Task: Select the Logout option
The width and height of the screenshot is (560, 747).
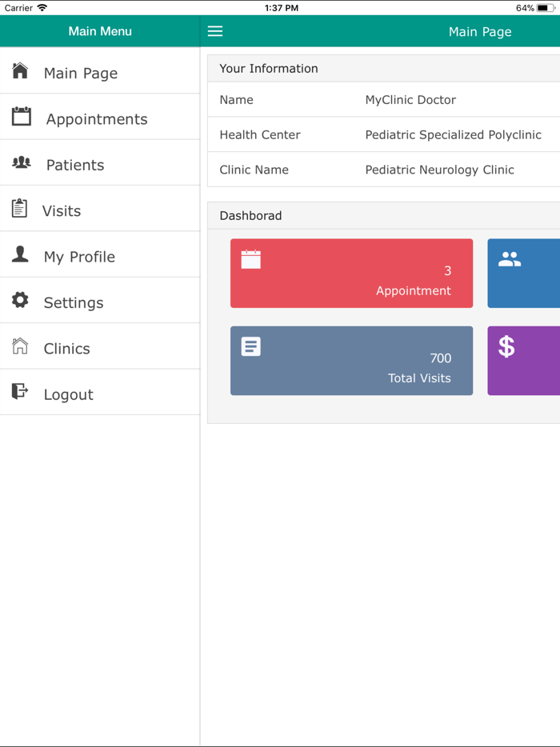Action: [x=69, y=393]
